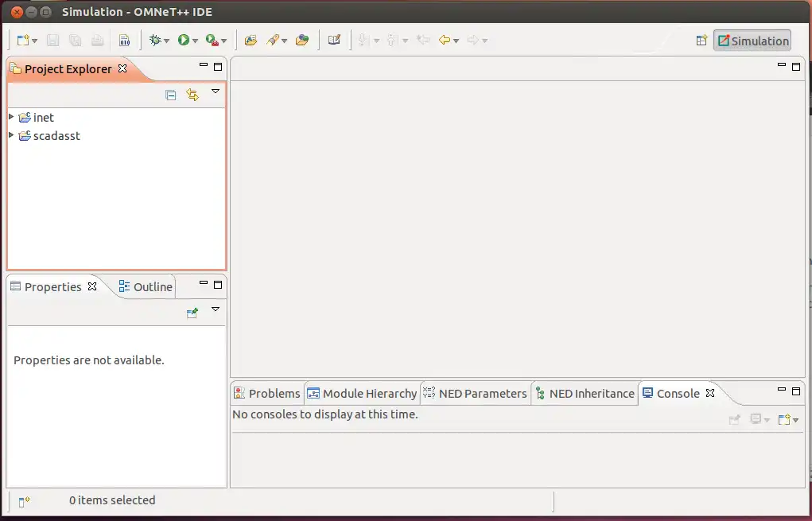Click the green Run button

click(184, 40)
